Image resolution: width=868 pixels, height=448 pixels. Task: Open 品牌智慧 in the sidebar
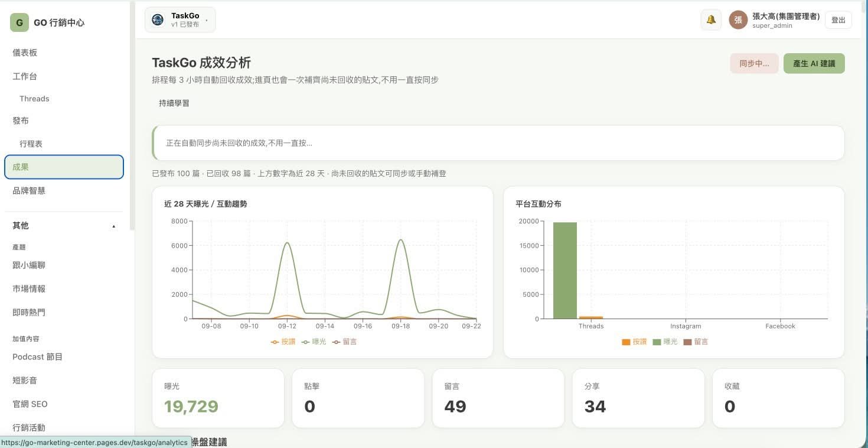64,190
